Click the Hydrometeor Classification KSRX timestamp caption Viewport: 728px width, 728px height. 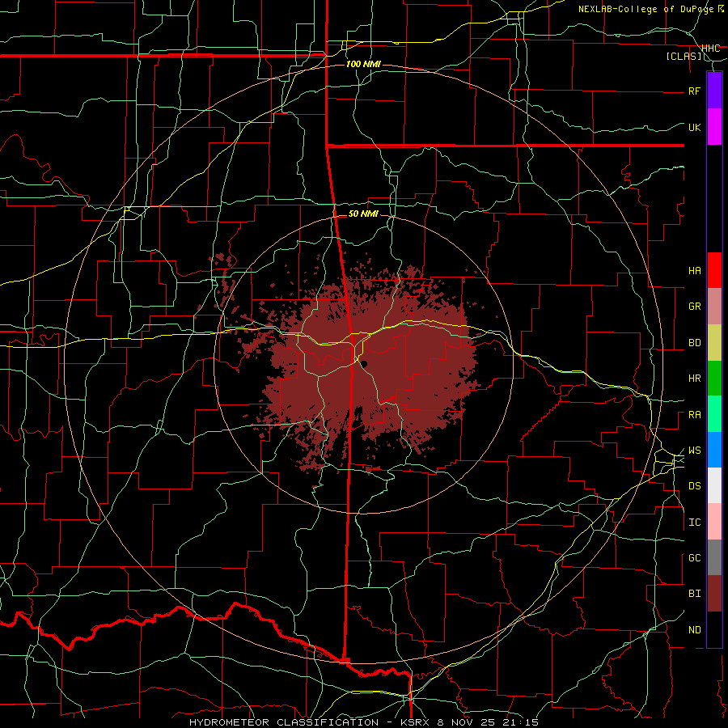pyautogui.click(x=364, y=722)
